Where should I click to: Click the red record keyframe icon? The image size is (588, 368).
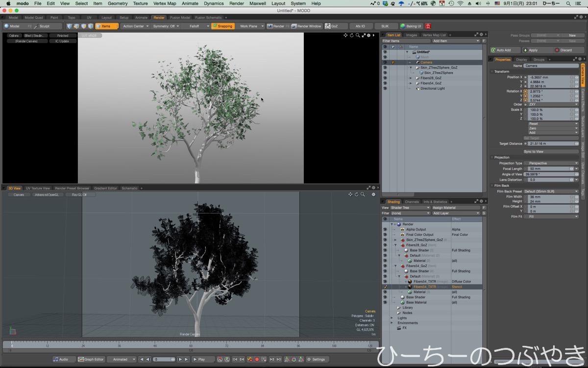(257, 359)
